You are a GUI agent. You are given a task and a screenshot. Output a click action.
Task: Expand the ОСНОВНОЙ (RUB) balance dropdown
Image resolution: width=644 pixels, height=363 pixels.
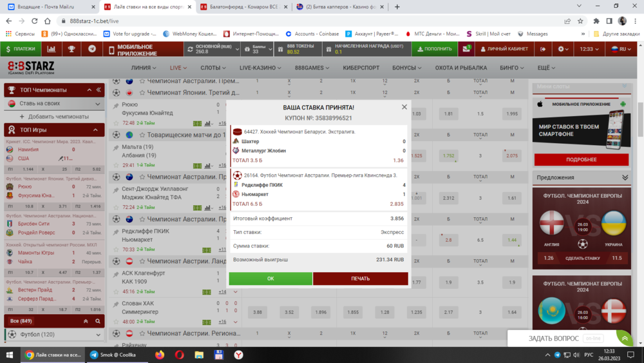(x=237, y=50)
